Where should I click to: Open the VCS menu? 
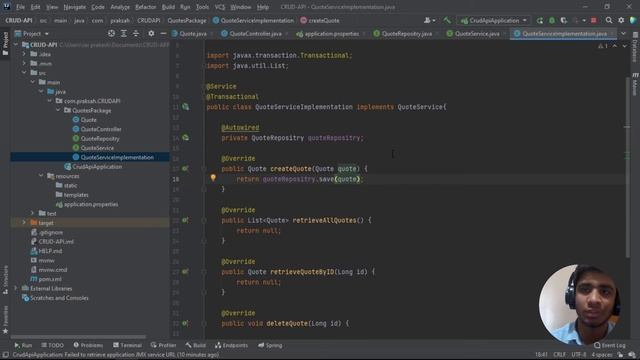(x=220, y=7)
